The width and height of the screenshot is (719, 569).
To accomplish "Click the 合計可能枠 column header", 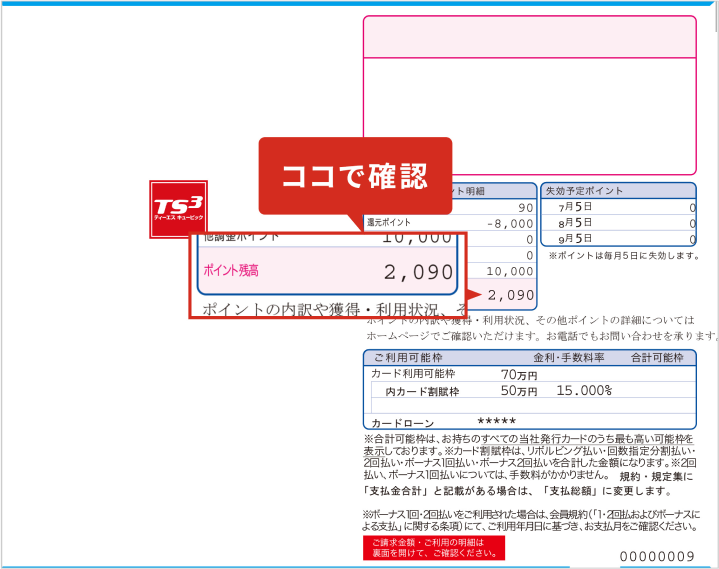I will click(656, 357).
